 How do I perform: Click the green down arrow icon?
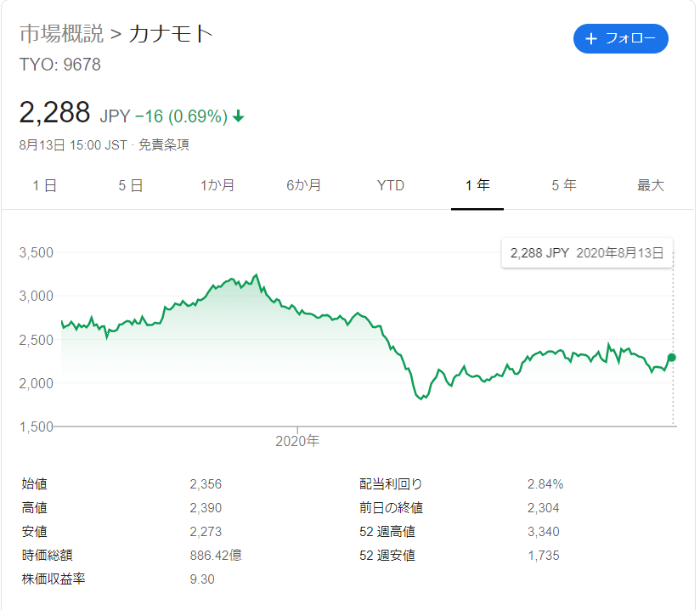239,116
